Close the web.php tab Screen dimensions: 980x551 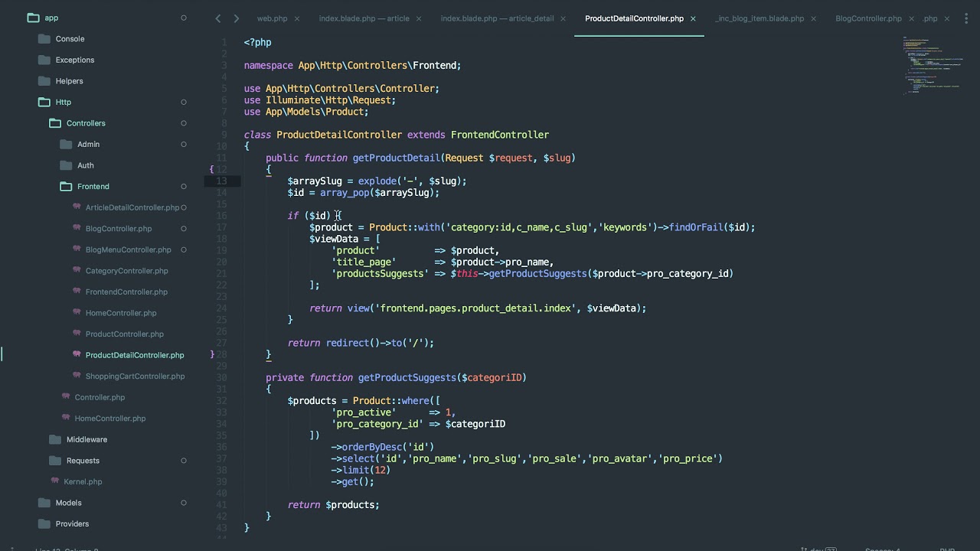[x=296, y=18]
